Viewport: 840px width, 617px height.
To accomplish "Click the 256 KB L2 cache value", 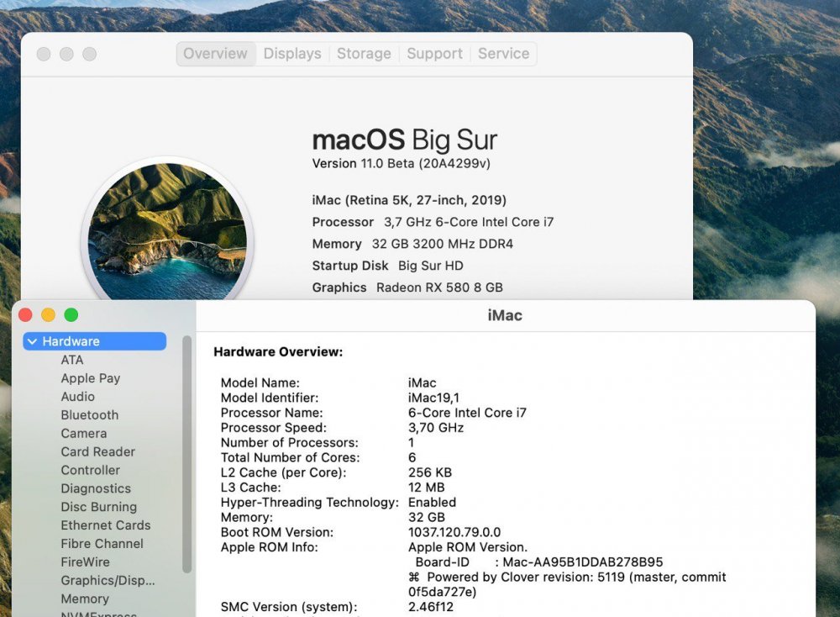I will (x=429, y=472).
